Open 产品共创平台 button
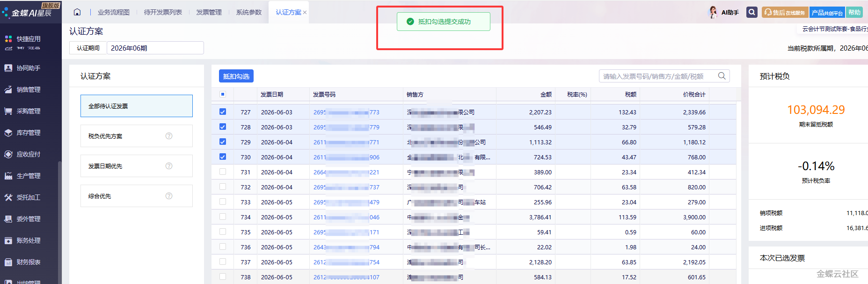This screenshot has width=868, height=284. 827,13
